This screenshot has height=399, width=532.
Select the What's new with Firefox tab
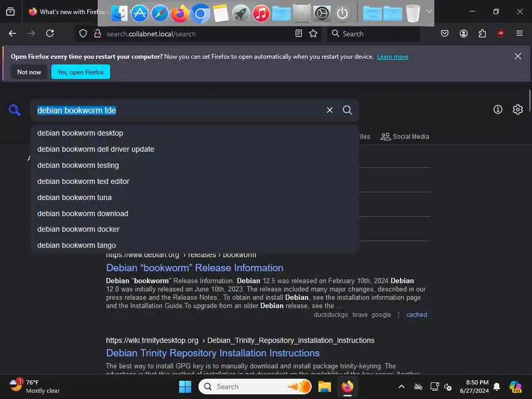tap(66, 11)
